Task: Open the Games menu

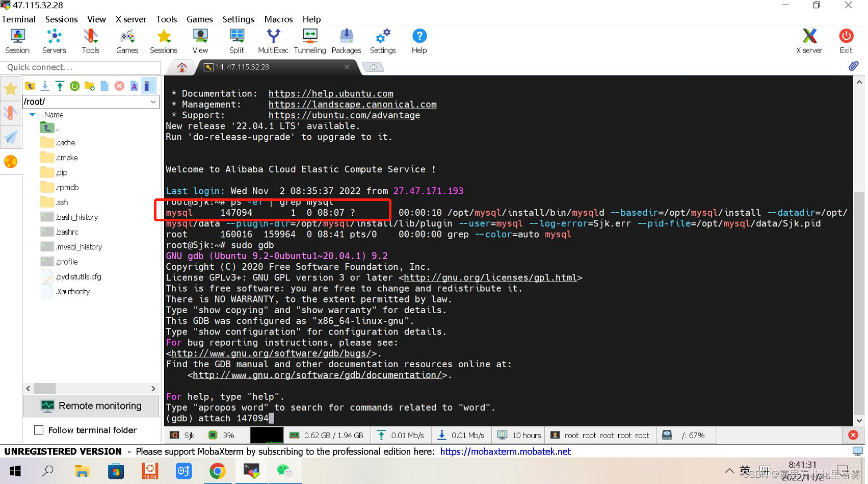Action: point(199,19)
